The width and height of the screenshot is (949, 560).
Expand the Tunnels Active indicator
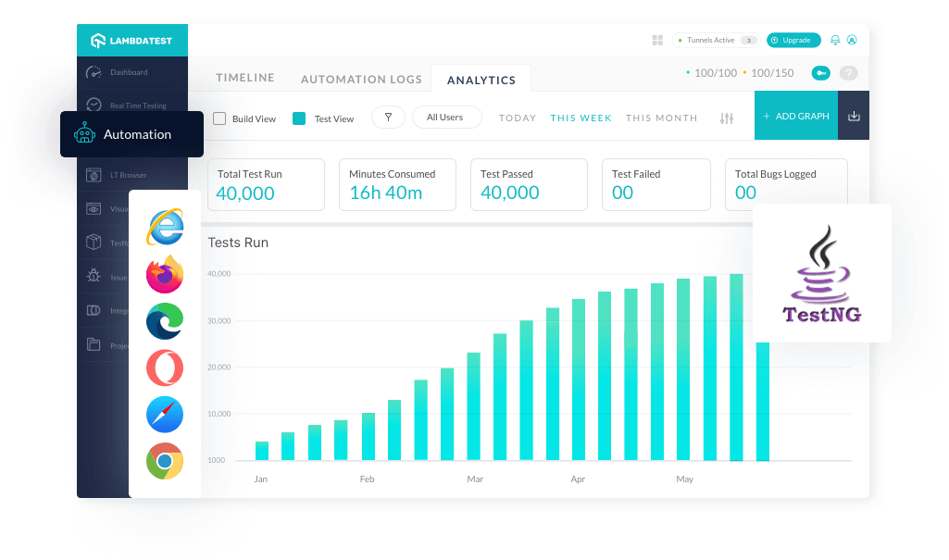[716, 40]
